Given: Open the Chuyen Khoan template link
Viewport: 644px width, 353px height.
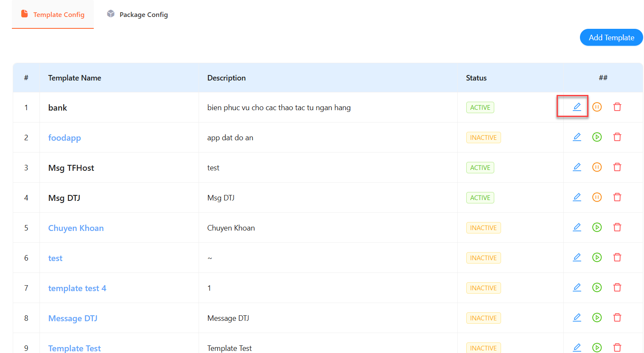Looking at the screenshot, I should pos(76,228).
